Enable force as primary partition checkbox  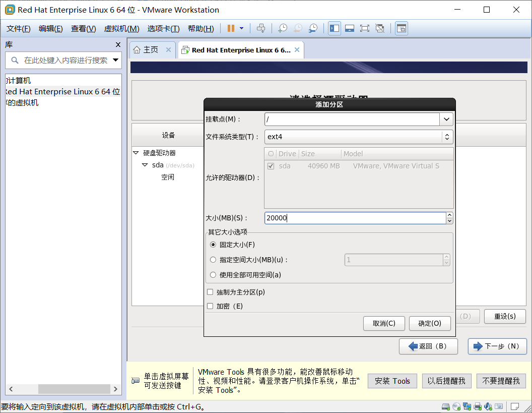210,292
